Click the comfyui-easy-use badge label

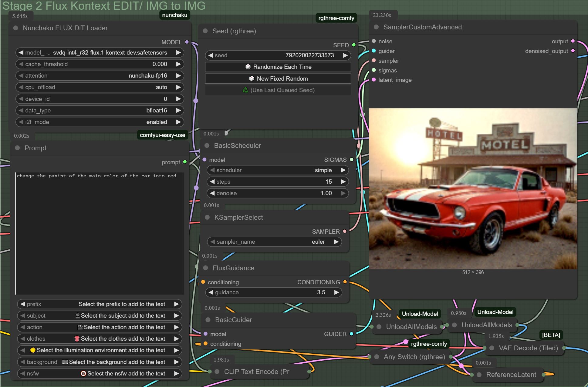click(x=162, y=135)
